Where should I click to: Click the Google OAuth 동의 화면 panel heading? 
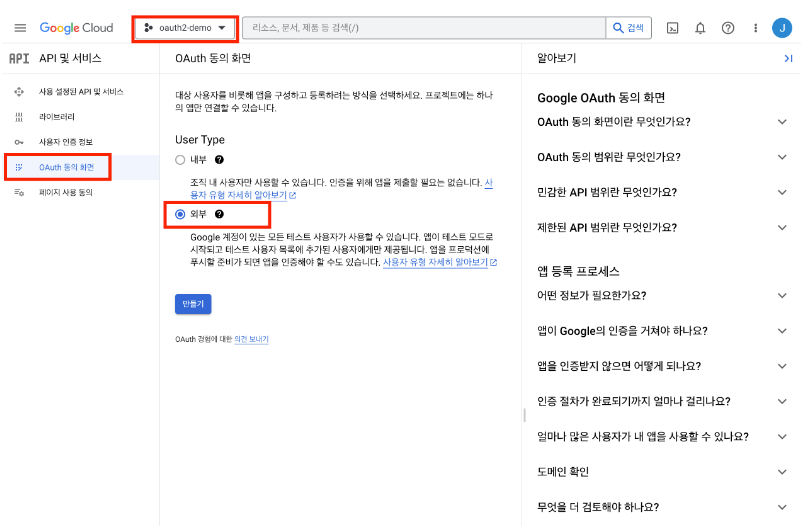pos(601,98)
